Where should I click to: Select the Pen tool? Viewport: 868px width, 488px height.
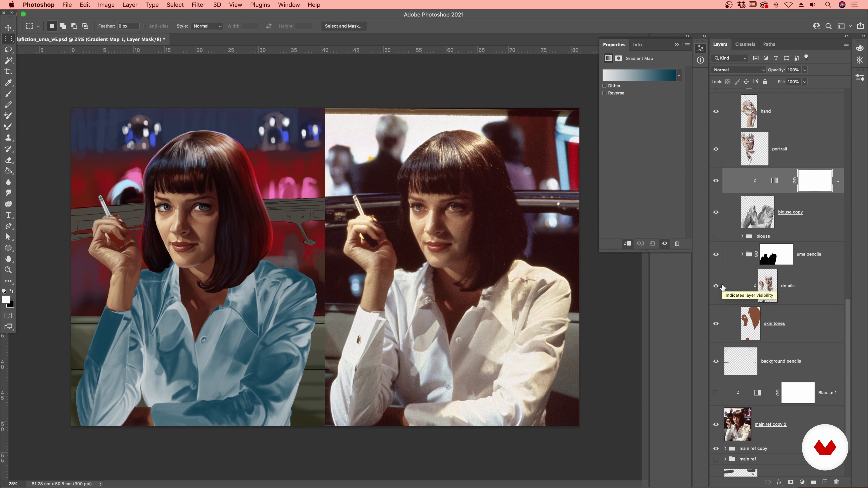click(x=8, y=226)
